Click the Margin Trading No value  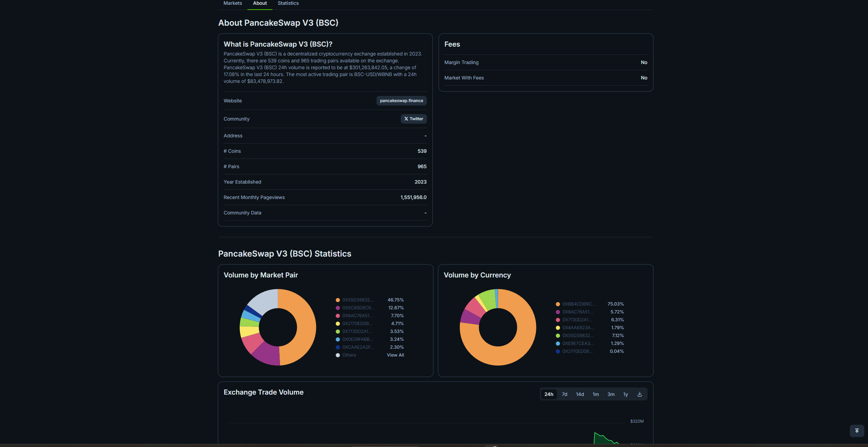point(644,62)
